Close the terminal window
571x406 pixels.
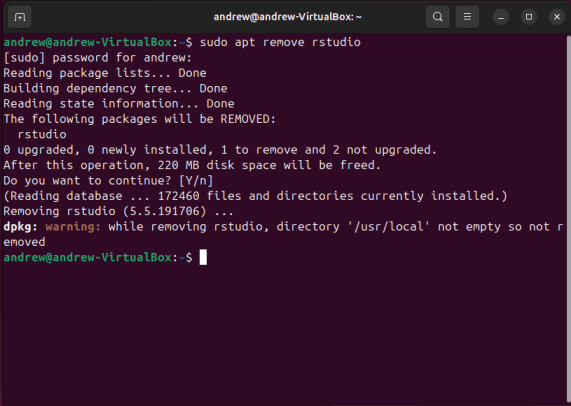click(x=557, y=17)
